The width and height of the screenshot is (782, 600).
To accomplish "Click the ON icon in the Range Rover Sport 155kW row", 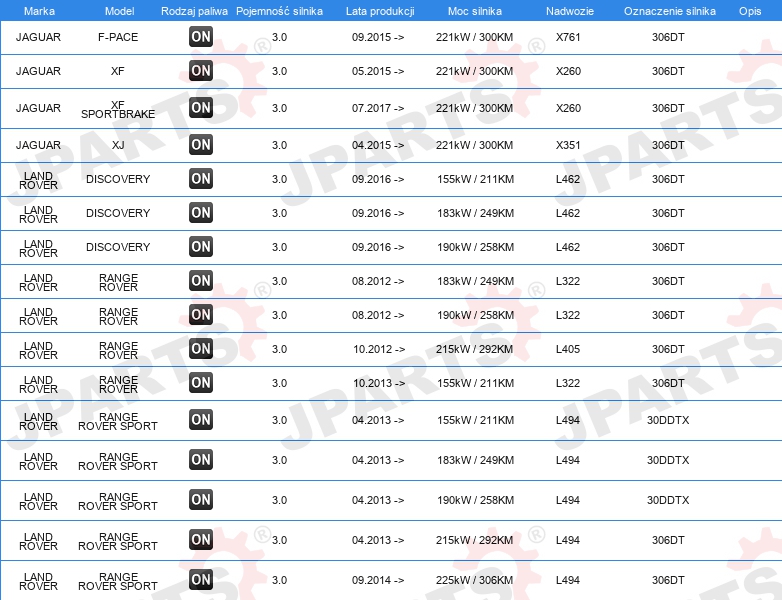I will [x=201, y=419].
